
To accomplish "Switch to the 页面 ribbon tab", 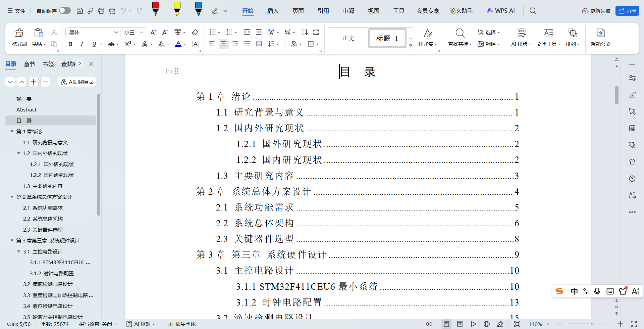I will 298,11.
